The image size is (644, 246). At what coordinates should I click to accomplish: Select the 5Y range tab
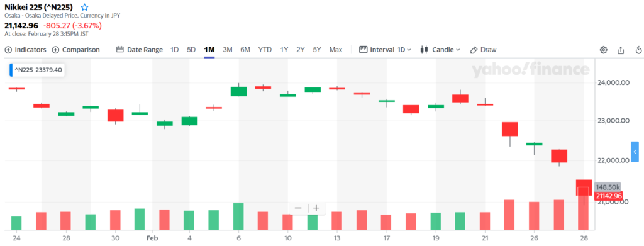[x=317, y=50]
